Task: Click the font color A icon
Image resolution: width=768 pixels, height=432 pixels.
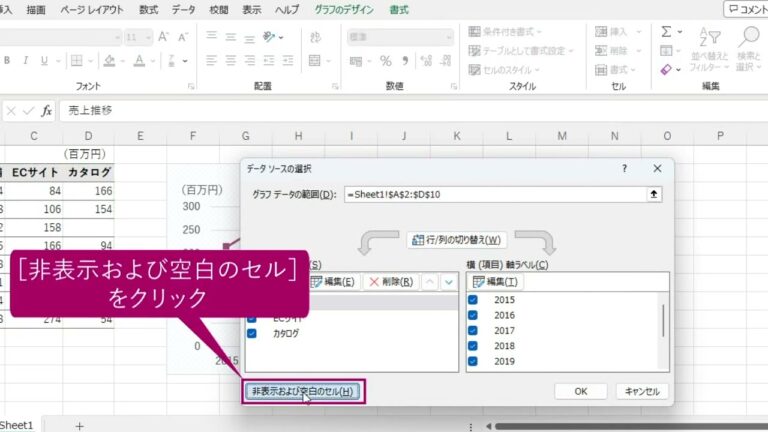Action: [140, 60]
